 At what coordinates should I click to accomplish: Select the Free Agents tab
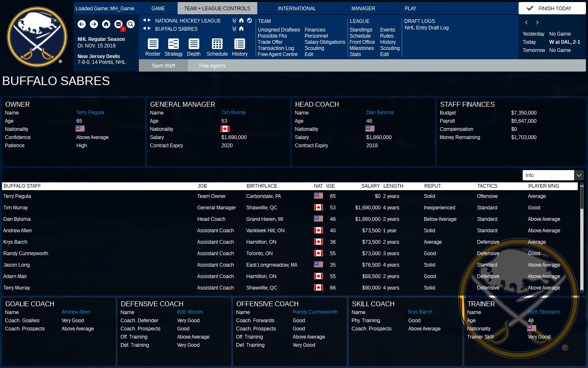tap(212, 65)
